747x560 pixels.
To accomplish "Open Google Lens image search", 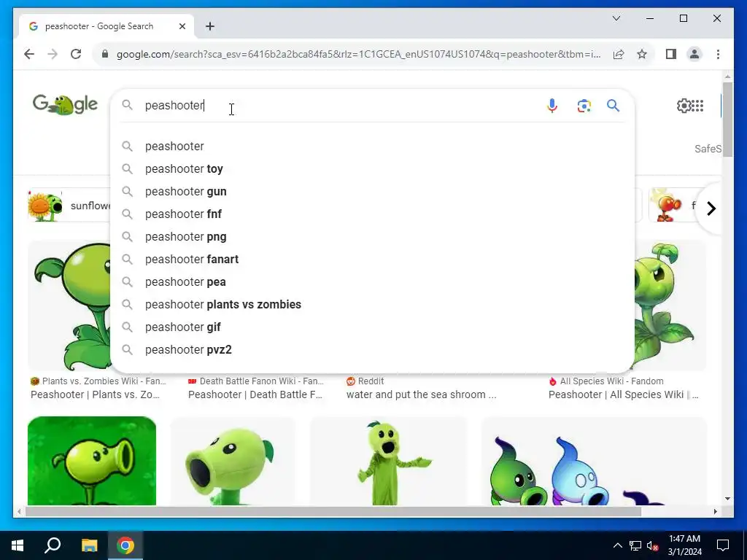I will pyautogui.click(x=584, y=105).
